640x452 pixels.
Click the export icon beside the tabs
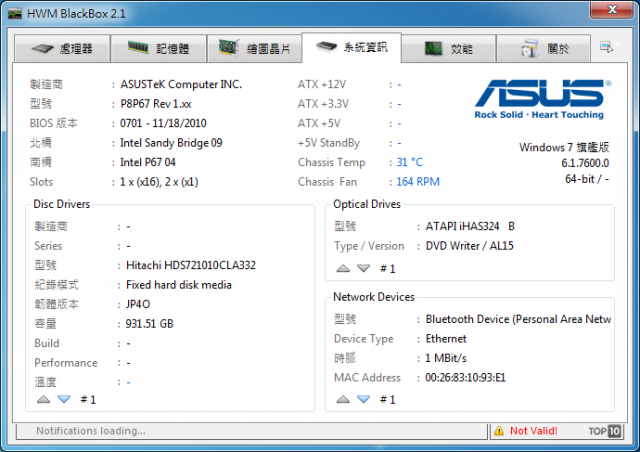(x=607, y=47)
